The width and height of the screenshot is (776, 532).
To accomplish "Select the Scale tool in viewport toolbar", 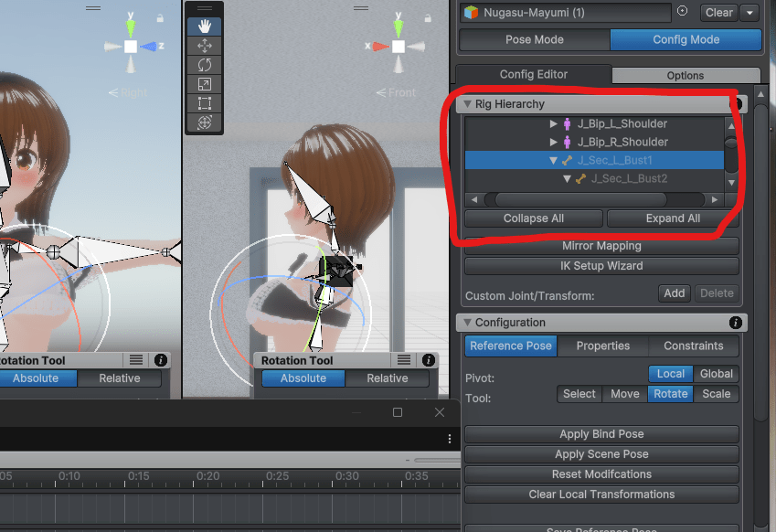I will point(204,83).
